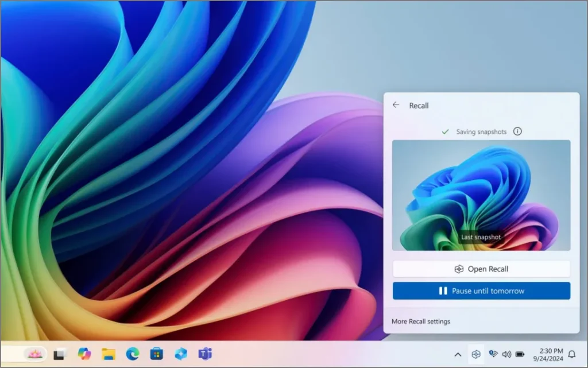View the Last snapshot thumbnail

481,195
